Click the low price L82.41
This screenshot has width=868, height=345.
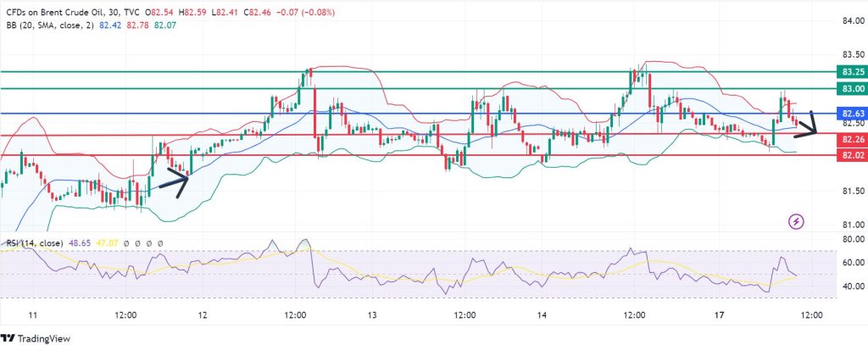[x=225, y=12]
